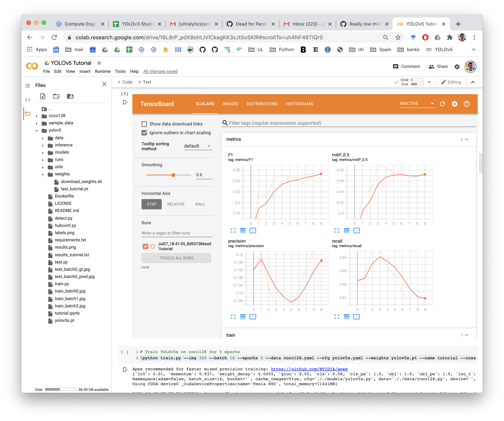This screenshot has width=504, height=421.
Task: Open the INACTIVE mode dropdown
Action: [417, 103]
